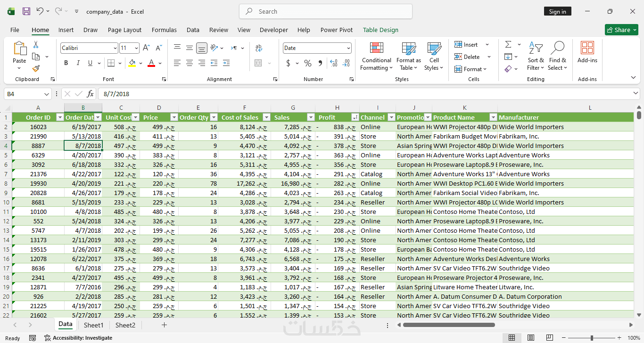Click the Cut scissors icon
Image resolution: width=644 pixels, height=343 pixels.
36,45
